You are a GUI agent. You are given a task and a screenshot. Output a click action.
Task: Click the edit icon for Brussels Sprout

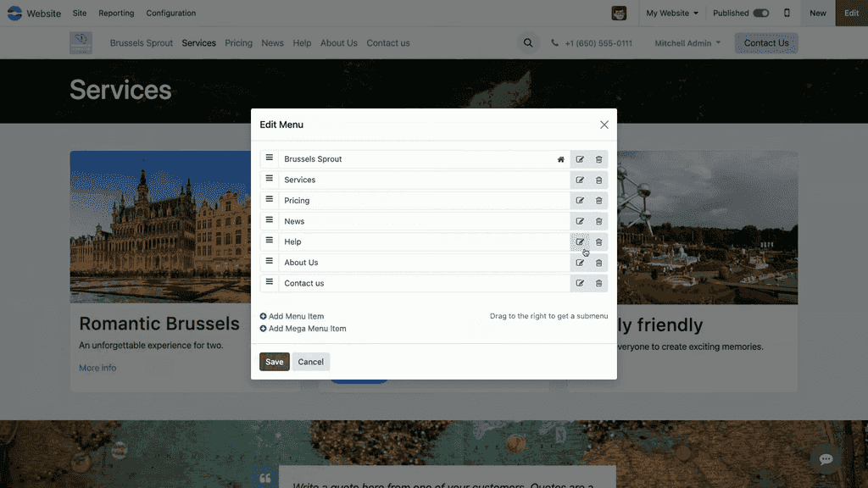[x=580, y=159]
